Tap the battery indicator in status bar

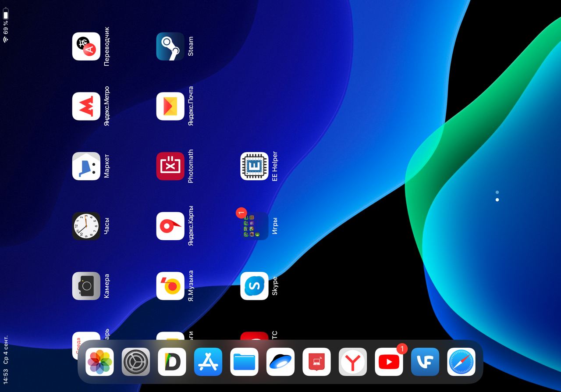[x=6, y=14]
